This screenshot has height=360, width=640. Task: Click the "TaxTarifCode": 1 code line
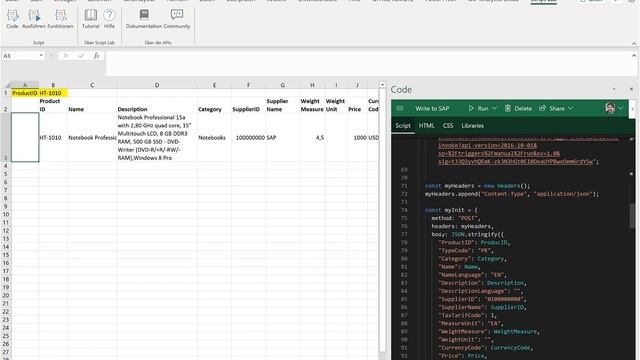[x=468, y=315]
